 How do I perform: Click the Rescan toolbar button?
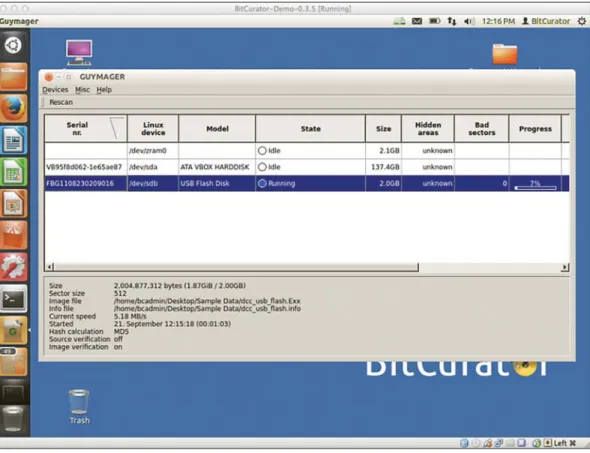(x=61, y=102)
